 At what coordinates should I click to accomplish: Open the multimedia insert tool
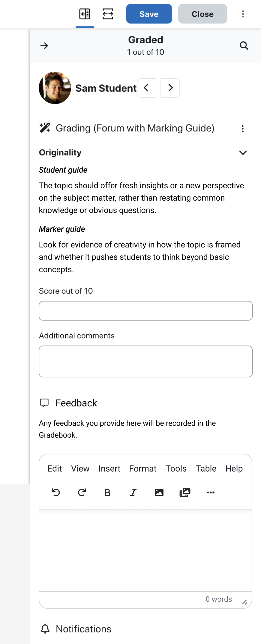tap(185, 492)
